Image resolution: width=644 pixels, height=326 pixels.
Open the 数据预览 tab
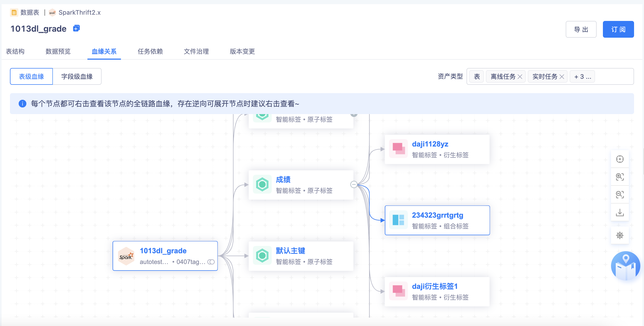pos(58,51)
